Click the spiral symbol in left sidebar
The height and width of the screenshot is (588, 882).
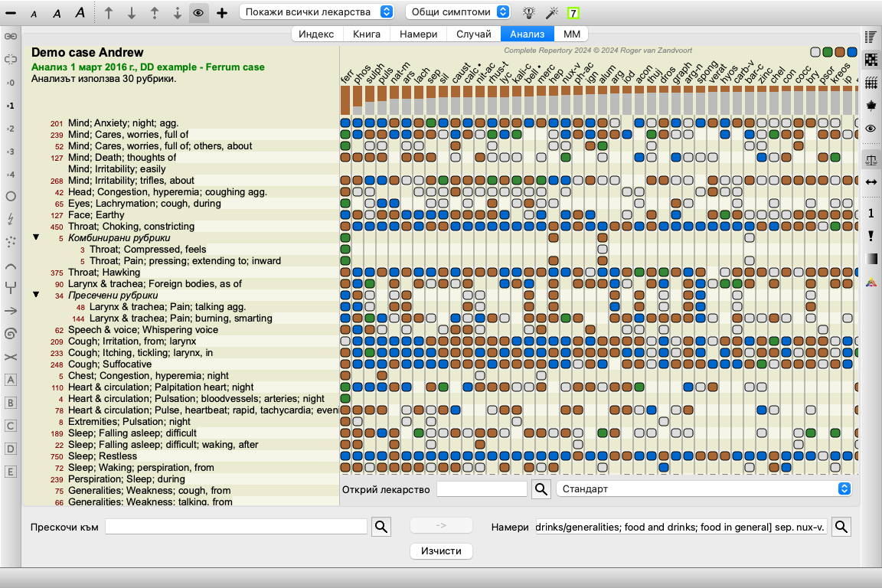[11, 334]
